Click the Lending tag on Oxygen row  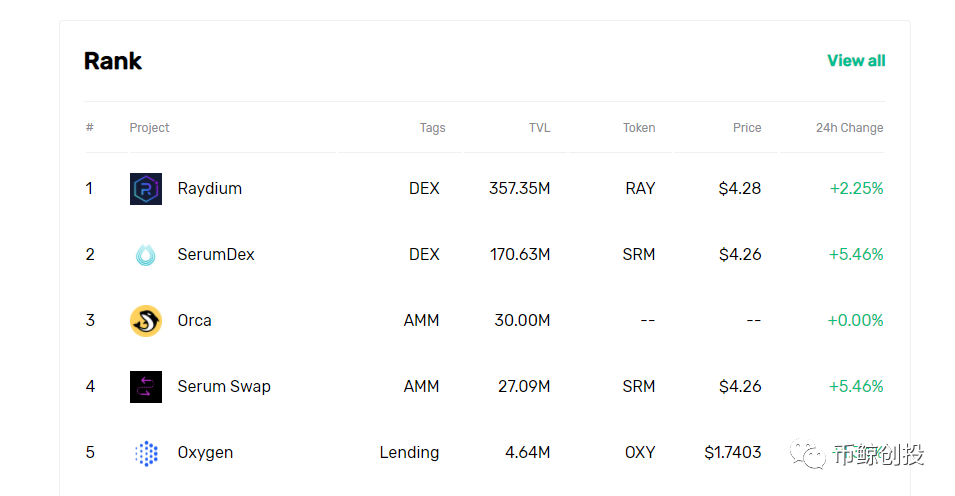pos(409,453)
